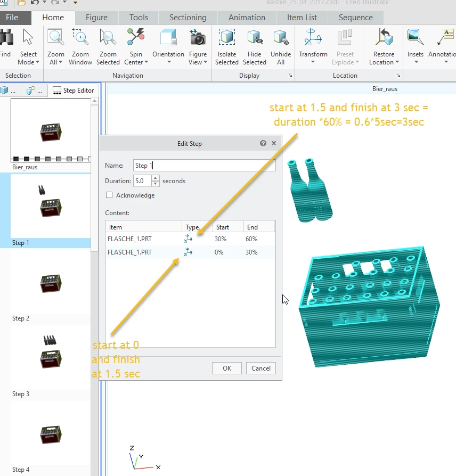Click the Bier_raus figure title tab
Viewport: 456px width, 476px height.
(385, 89)
